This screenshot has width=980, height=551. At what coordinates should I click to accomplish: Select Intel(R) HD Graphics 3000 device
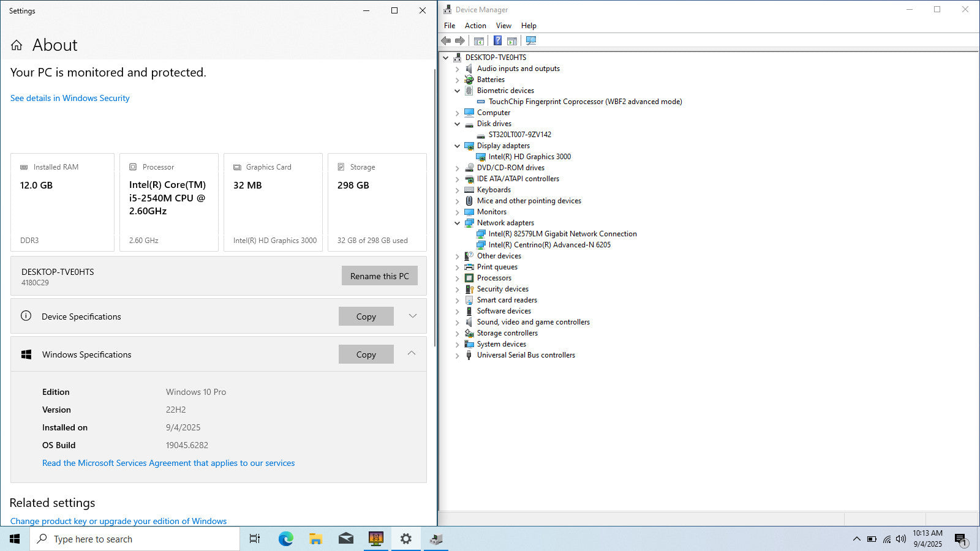530,157
